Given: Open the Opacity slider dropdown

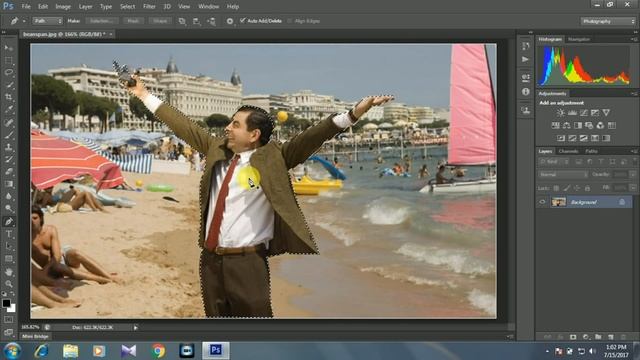Looking at the screenshot, I should pyautogui.click(x=633, y=174).
